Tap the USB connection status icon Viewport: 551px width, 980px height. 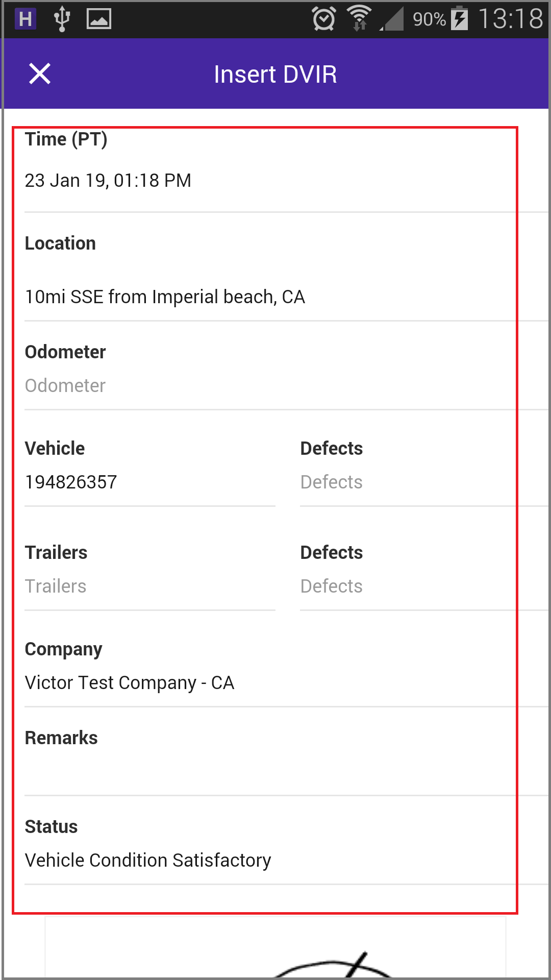click(x=62, y=19)
